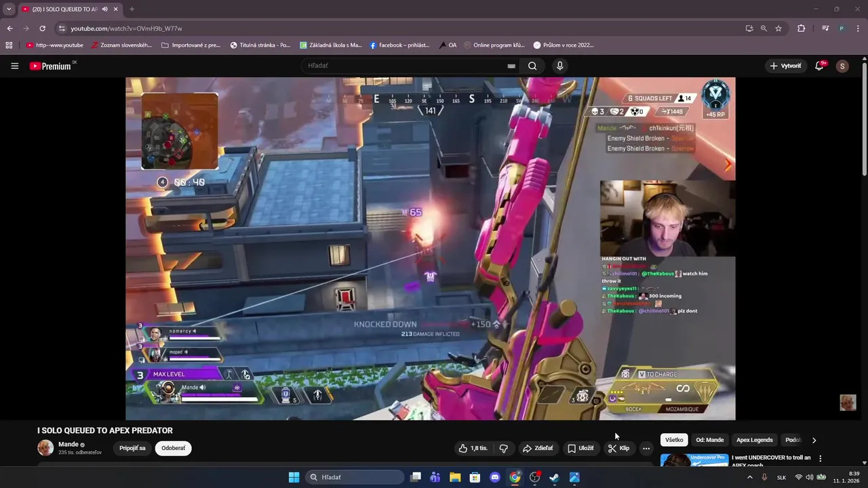Select the Apex Legends filter chip
The height and width of the screenshot is (488, 868).
pyautogui.click(x=755, y=440)
